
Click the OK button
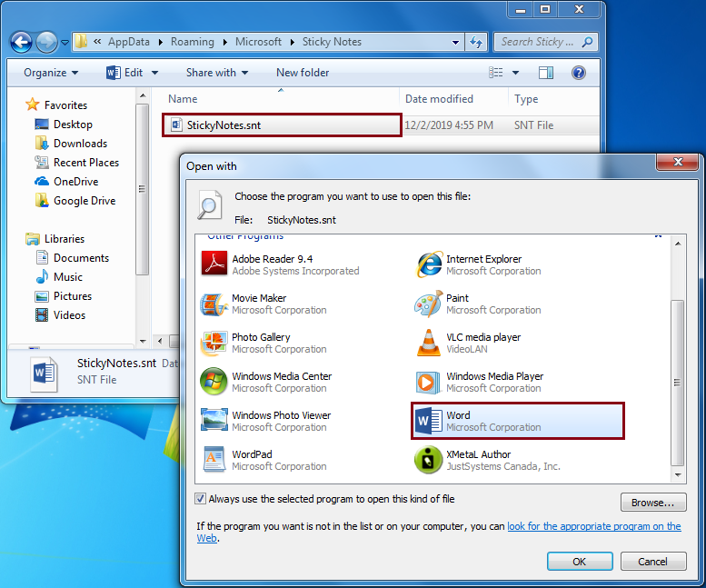tap(580, 562)
